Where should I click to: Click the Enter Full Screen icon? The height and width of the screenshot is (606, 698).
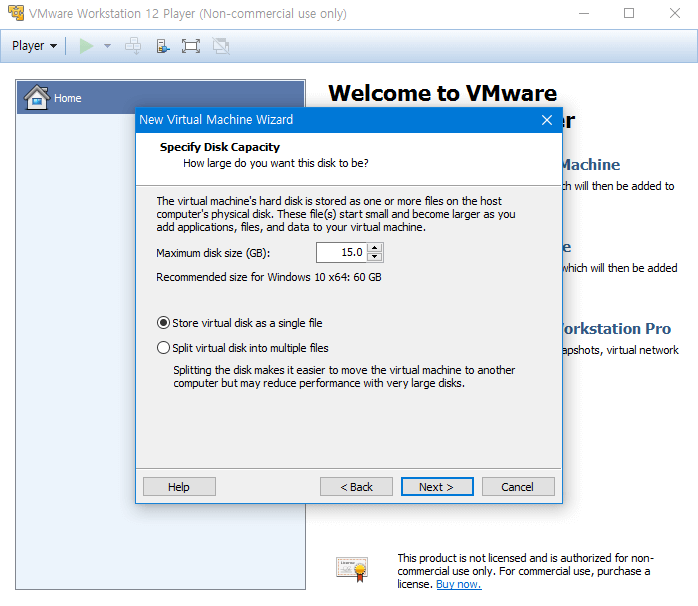[191, 46]
